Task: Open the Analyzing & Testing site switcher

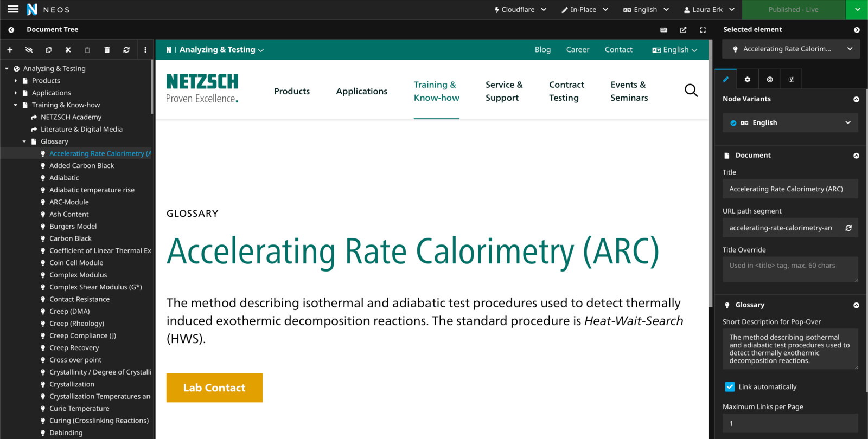Action: point(221,50)
